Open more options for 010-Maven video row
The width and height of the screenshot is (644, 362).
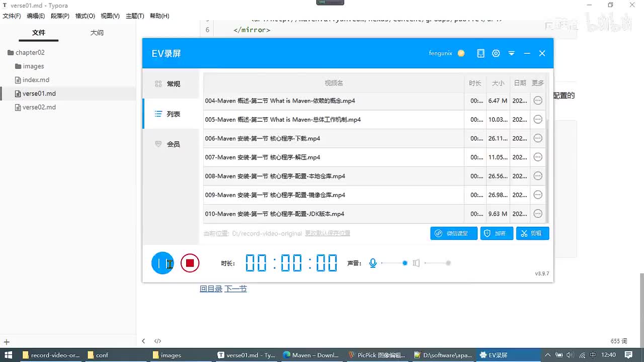click(x=538, y=214)
